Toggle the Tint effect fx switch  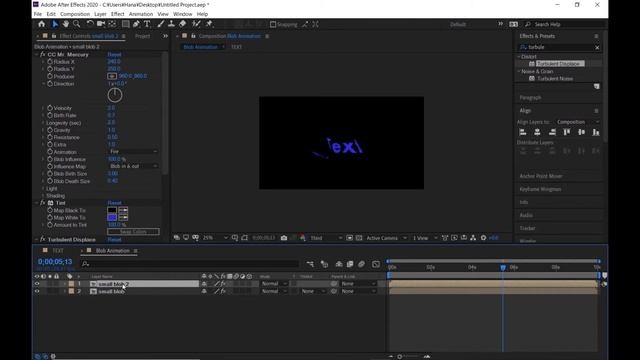(43, 203)
